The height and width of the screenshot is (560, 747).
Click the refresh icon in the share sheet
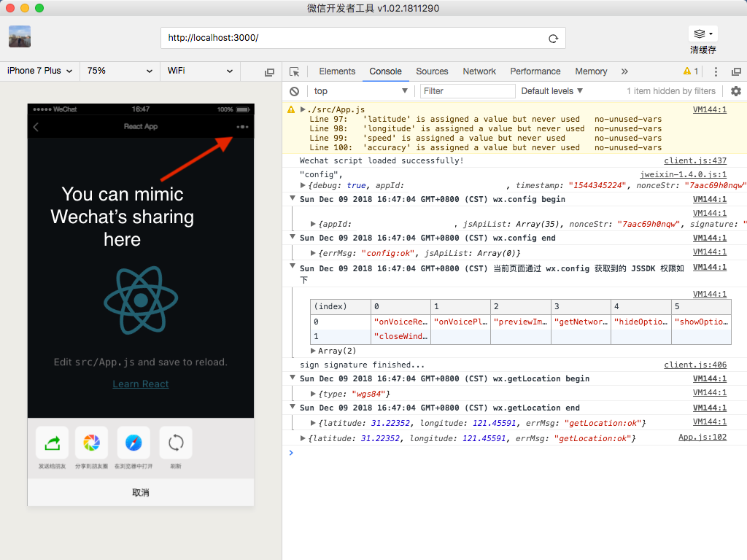[x=175, y=442]
